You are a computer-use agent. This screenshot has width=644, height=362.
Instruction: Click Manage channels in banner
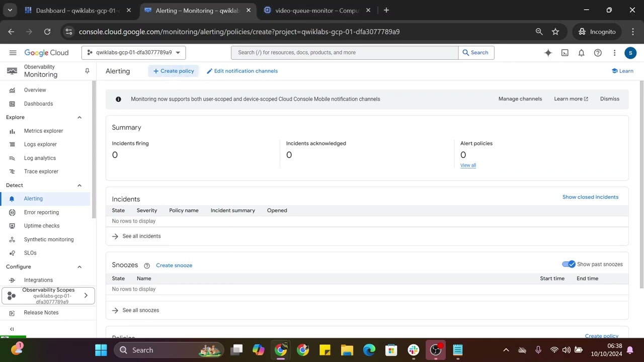(520, 99)
